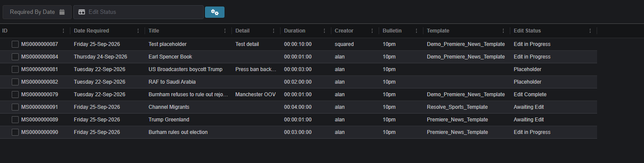This screenshot has width=644, height=163.
Task: Sort by Title column header
Action: pos(154,31)
